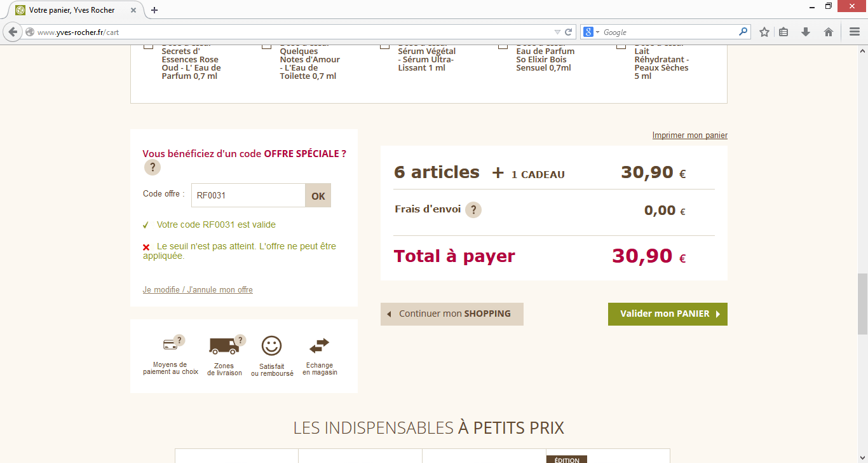The image size is (868, 463).
Task: Check the Quelques Notes d'Amour sample
Action: tap(266, 46)
